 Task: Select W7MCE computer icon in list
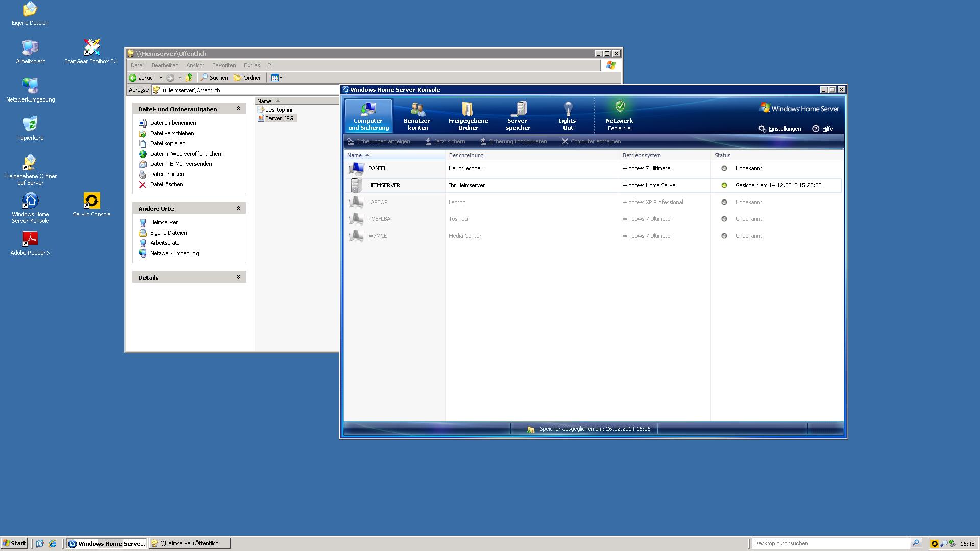[x=356, y=236]
